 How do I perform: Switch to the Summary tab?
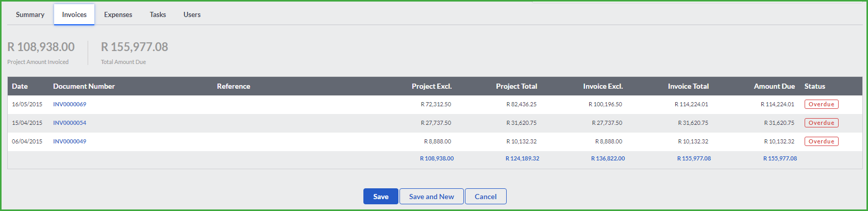click(x=30, y=14)
